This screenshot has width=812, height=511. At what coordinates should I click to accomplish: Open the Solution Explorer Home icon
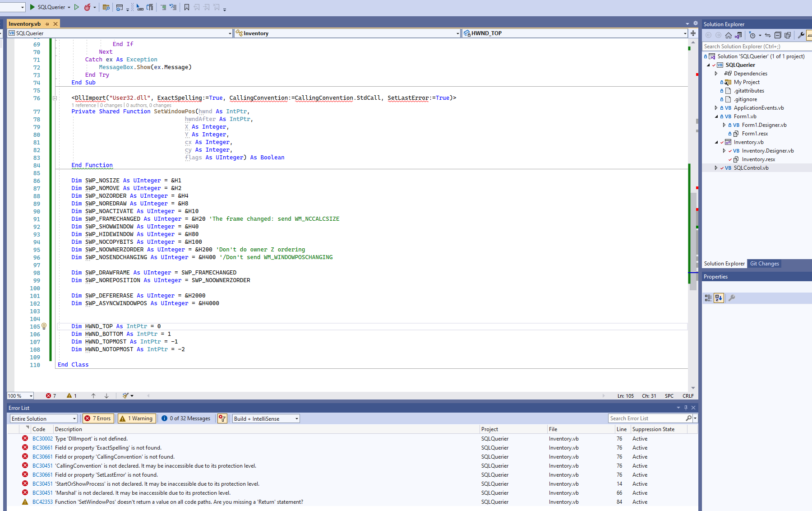tap(729, 35)
